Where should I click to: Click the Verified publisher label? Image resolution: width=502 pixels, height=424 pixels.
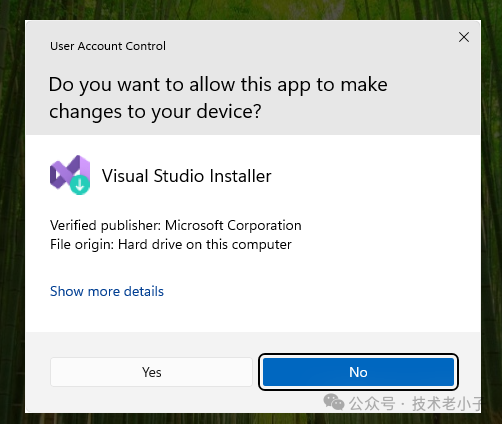(x=106, y=226)
